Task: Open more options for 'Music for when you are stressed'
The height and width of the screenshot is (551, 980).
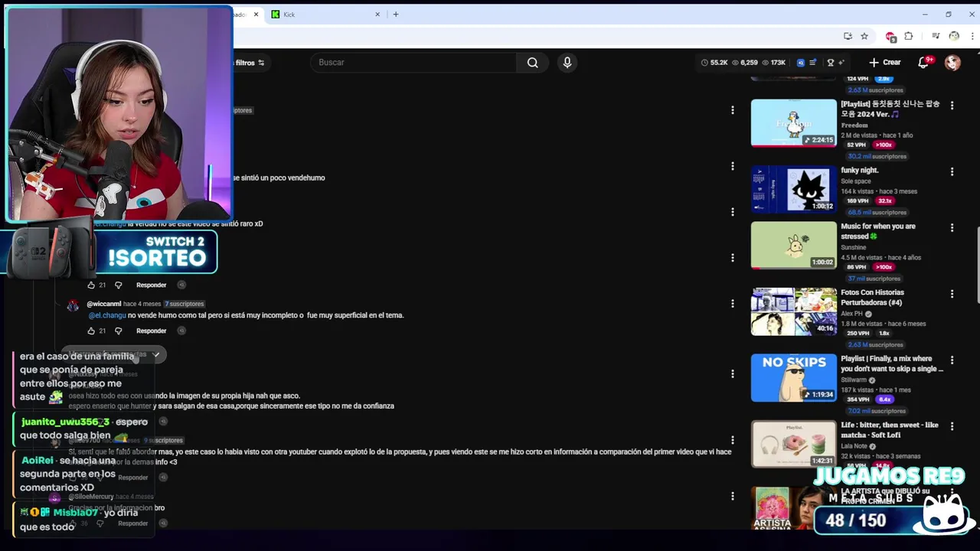Action: [x=952, y=227]
